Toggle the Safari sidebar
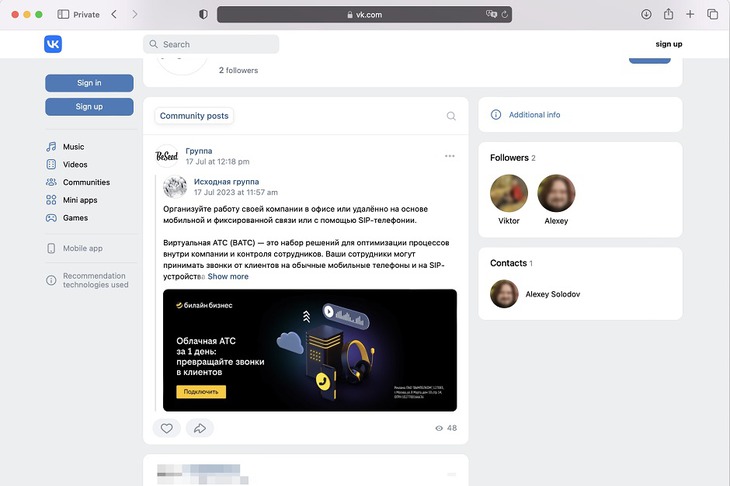The height and width of the screenshot is (486, 730). point(63,14)
